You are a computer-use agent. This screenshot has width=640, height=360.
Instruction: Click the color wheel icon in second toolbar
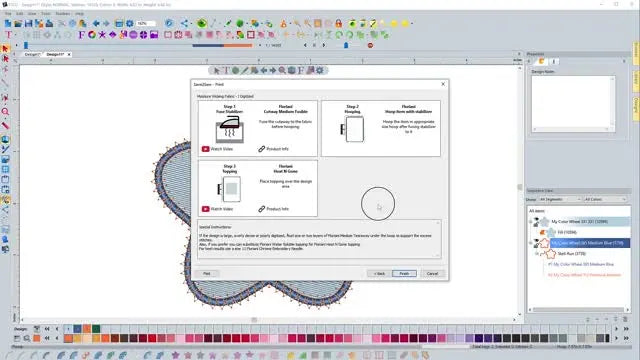(x=92, y=35)
